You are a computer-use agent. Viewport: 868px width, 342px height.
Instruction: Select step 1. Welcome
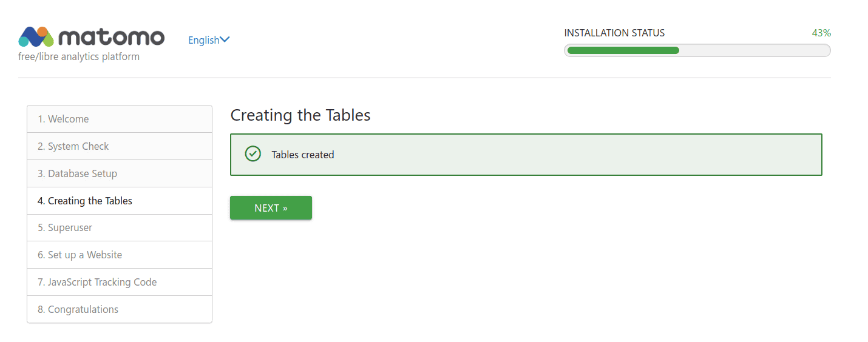(120, 119)
